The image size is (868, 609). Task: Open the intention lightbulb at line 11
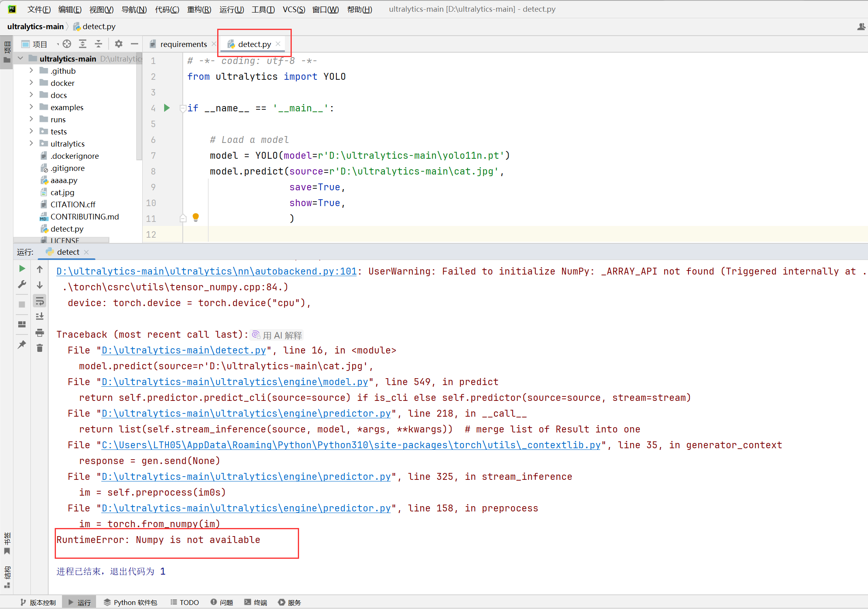[x=196, y=217]
